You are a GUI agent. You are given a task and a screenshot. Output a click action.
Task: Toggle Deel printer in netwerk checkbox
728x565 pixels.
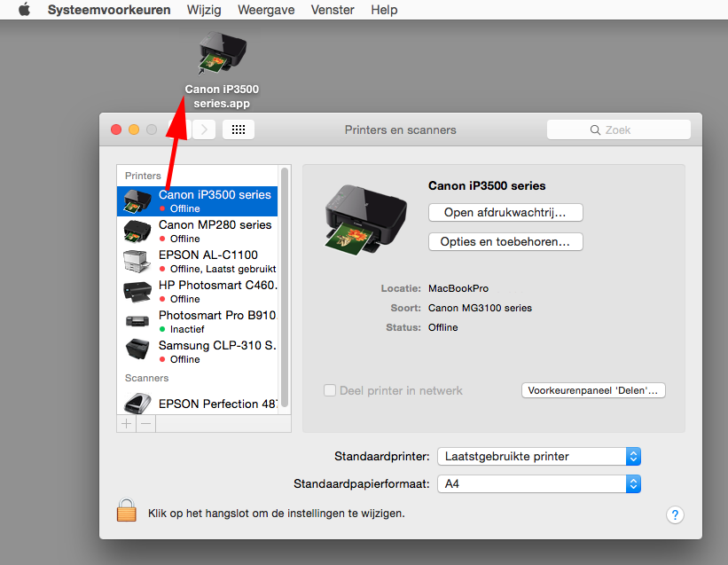pyautogui.click(x=330, y=390)
